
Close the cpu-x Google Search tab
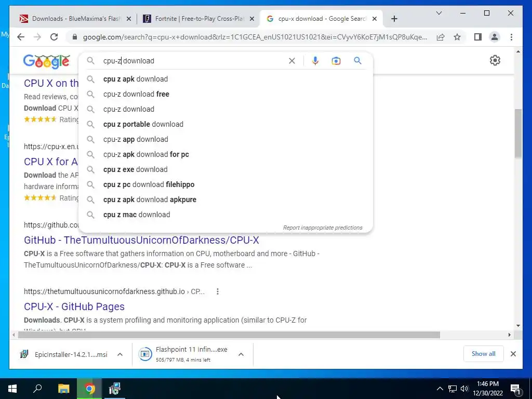(375, 19)
